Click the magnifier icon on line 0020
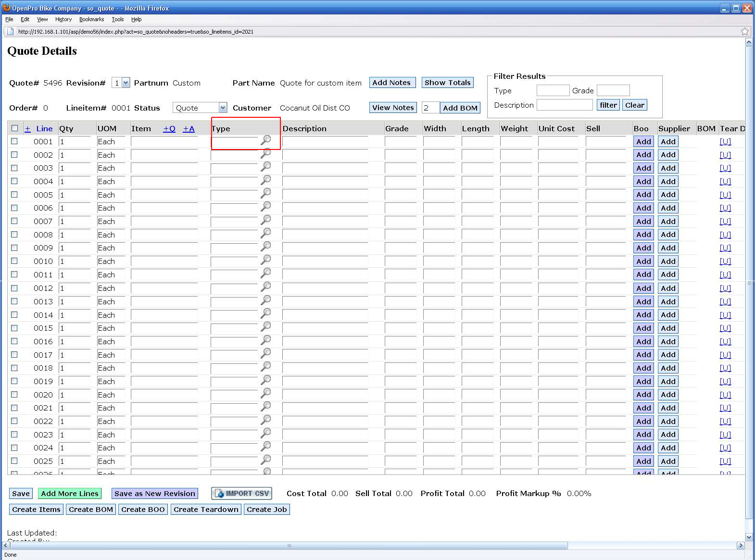The height and width of the screenshot is (560, 755). 265,393
